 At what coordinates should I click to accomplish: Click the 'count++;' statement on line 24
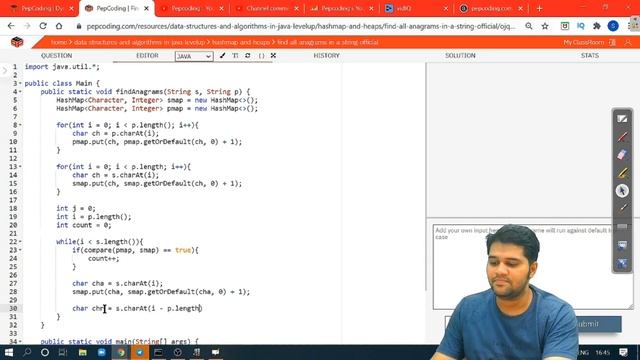(x=104, y=258)
